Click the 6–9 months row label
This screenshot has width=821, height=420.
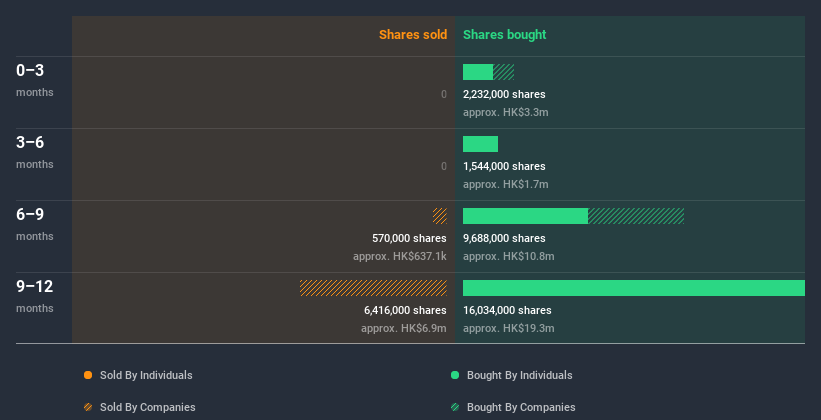click(x=35, y=224)
